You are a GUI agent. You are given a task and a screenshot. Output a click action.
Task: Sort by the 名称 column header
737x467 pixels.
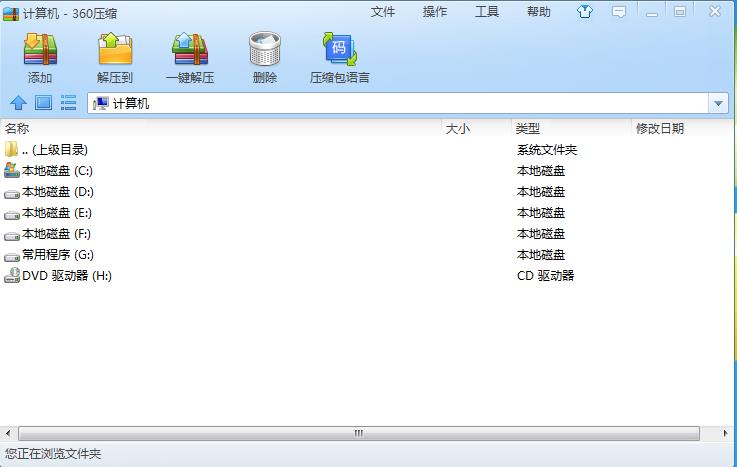coord(17,128)
